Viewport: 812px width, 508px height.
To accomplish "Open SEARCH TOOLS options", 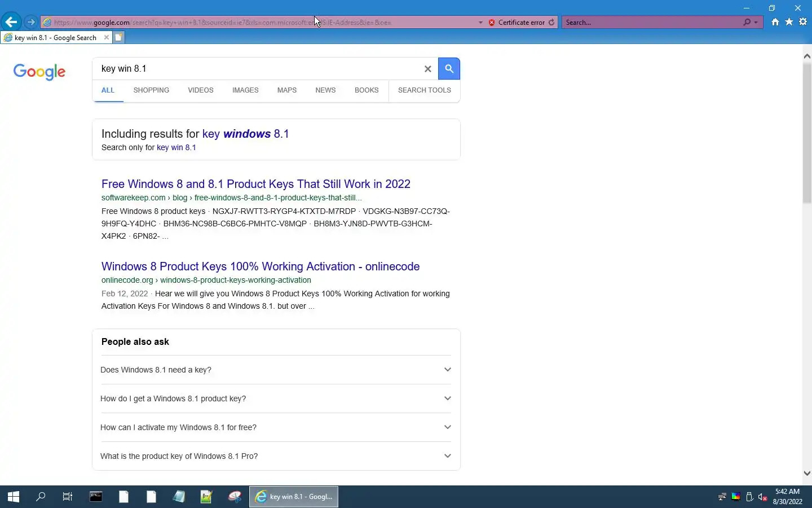I will tap(425, 90).
